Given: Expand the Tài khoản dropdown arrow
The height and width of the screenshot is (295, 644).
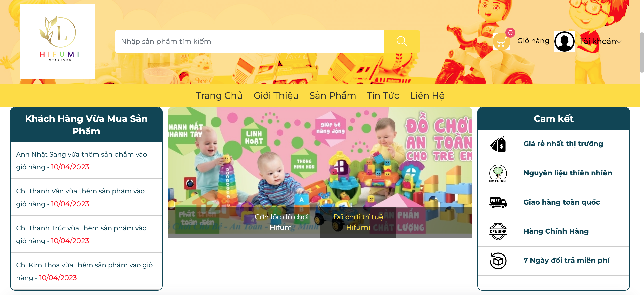Looking at the screenshot, I should tap(619, 42).
